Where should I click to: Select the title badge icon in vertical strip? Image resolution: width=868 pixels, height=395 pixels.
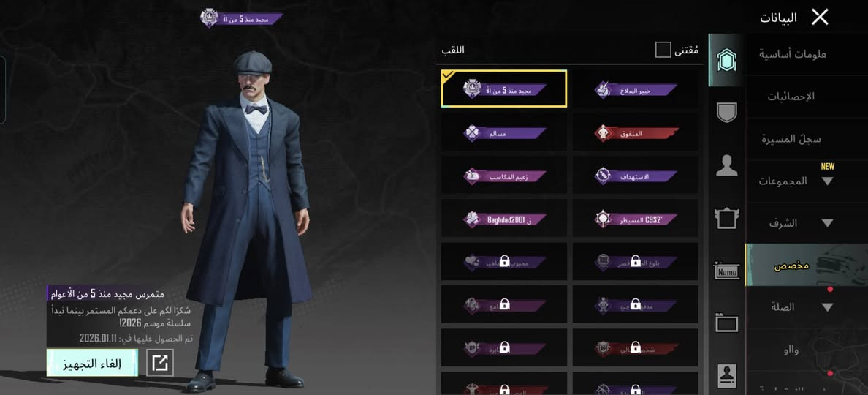click(x=726, y=61)
